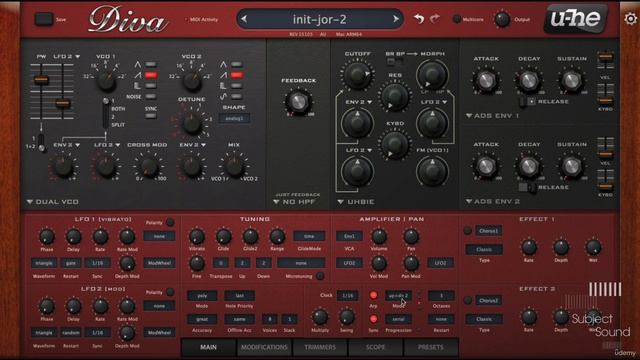640x360 pixels.
Task: Click the ADS ENV 1 Attack knob
Action: tap(486, 81)
